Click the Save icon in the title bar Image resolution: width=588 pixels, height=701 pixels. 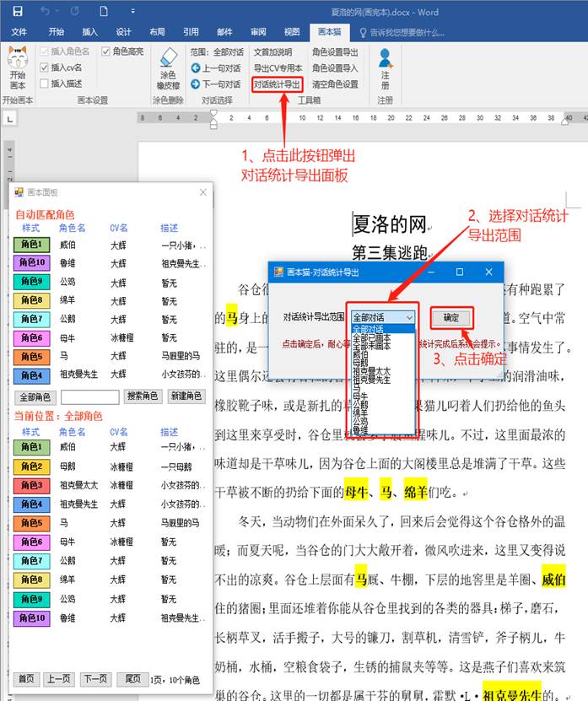tap(17, 11)
